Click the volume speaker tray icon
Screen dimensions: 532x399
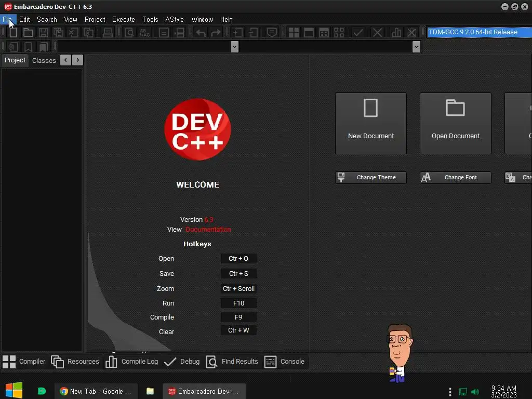click(x=475, y=392)
